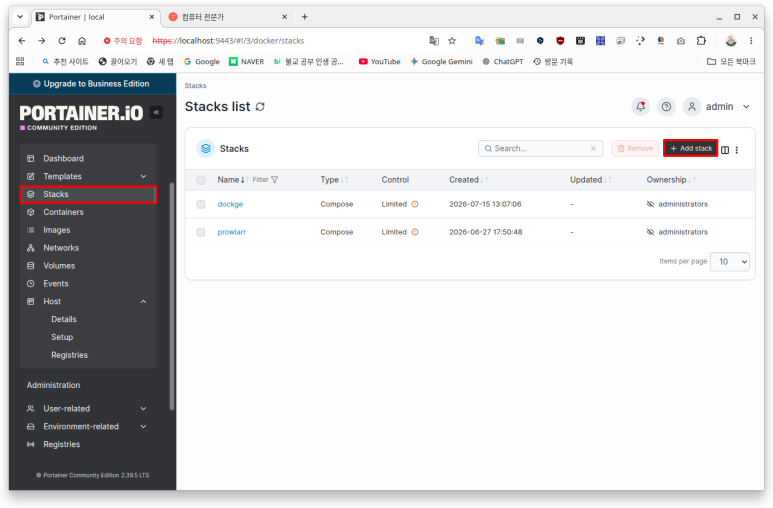
Task: Open Host Details sidebar item
Action: 64,319
